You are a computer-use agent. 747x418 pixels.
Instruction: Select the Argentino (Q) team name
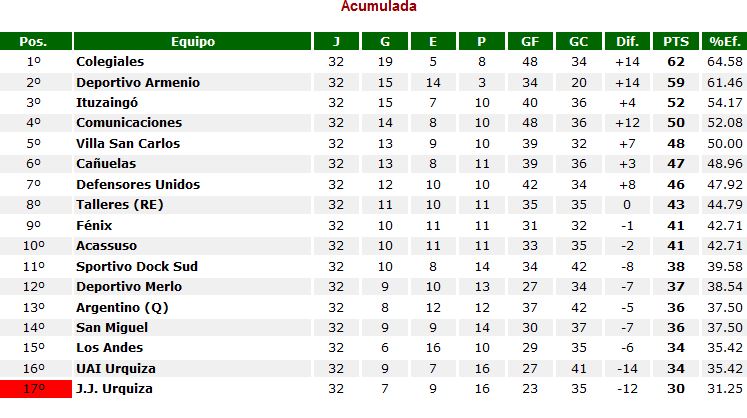pos(122,307)
